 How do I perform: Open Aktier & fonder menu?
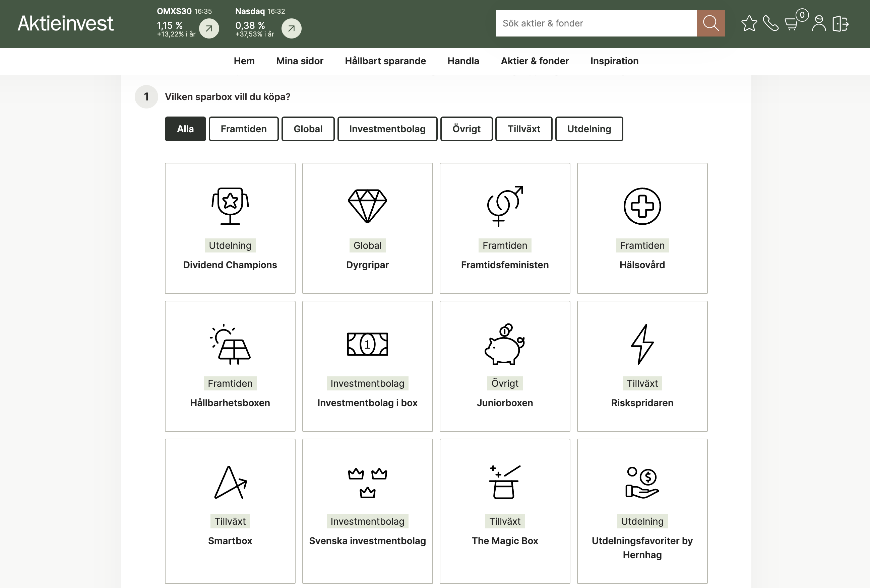click(535, 61)
